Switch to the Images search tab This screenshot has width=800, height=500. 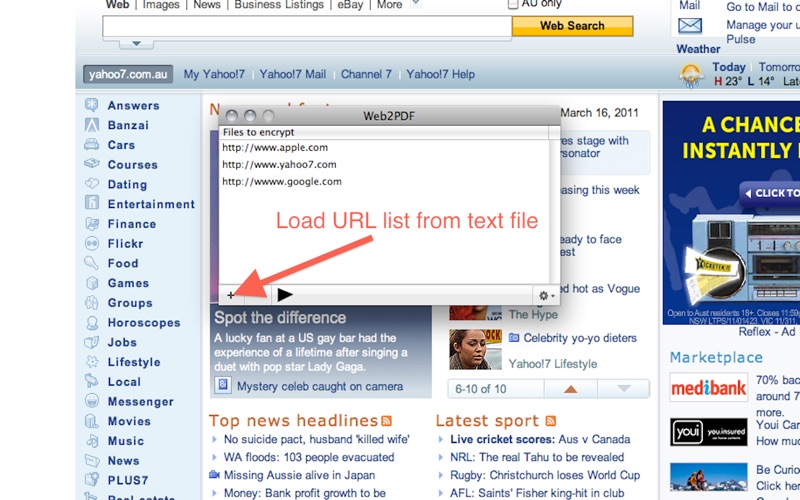click(161, 5)
